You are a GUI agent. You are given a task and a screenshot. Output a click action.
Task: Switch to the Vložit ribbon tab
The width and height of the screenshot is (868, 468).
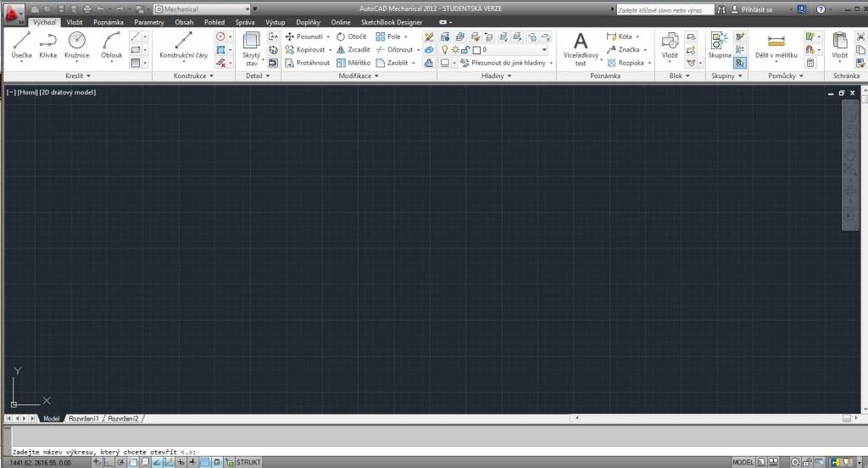click(x=75, y=22)
